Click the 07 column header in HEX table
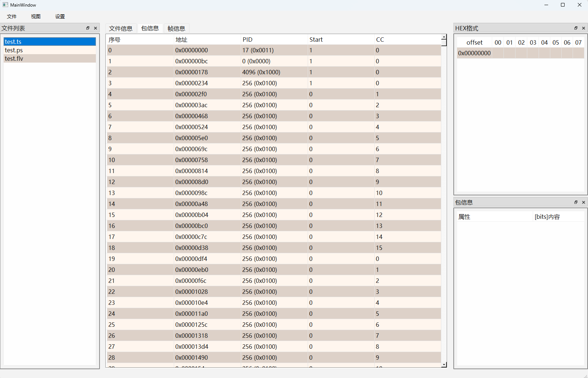The height and width of the screenshot is (378, 588). pyautogui.click(x=578, y=42)
